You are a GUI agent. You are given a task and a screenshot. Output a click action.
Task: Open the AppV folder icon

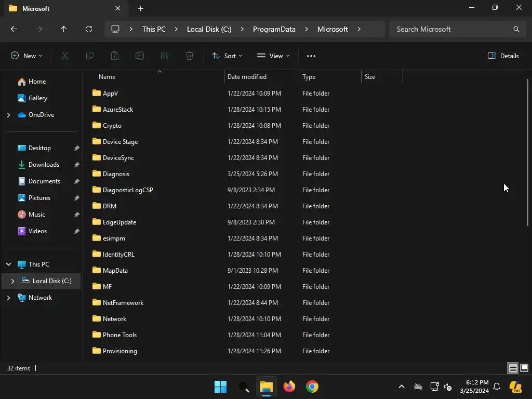97,93
